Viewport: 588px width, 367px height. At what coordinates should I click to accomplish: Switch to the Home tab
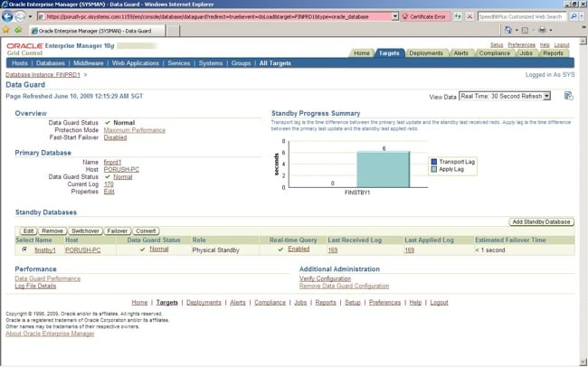[x=362, y=53]
